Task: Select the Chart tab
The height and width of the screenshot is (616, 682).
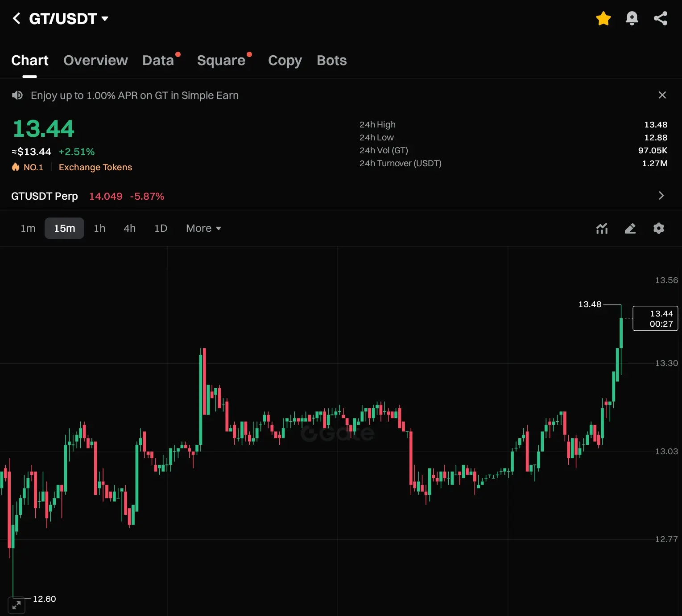Action: (30, 60)
